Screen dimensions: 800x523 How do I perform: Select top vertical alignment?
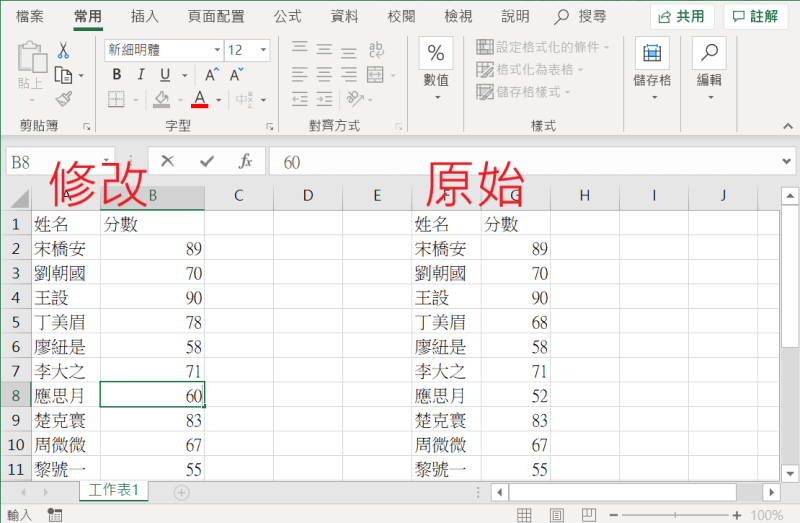299,47
